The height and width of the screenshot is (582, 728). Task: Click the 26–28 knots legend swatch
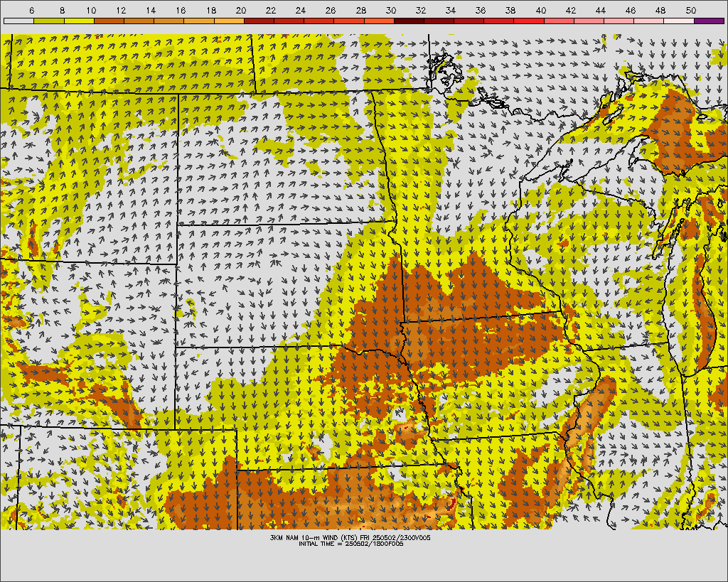point(348,21)
